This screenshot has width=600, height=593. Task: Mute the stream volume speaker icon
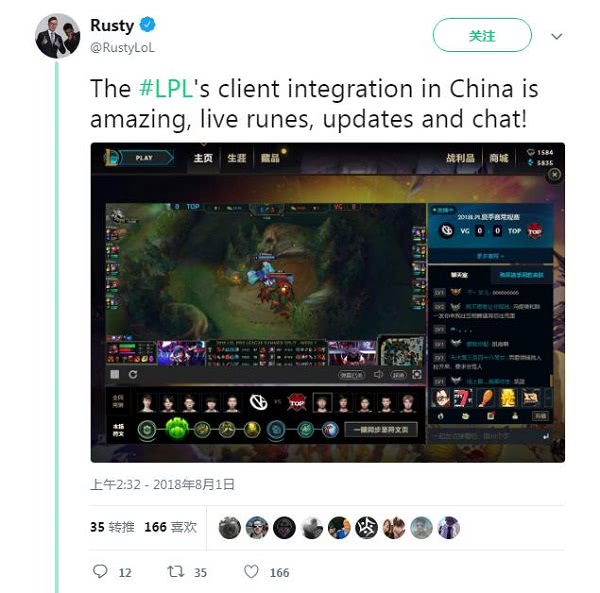378,375
